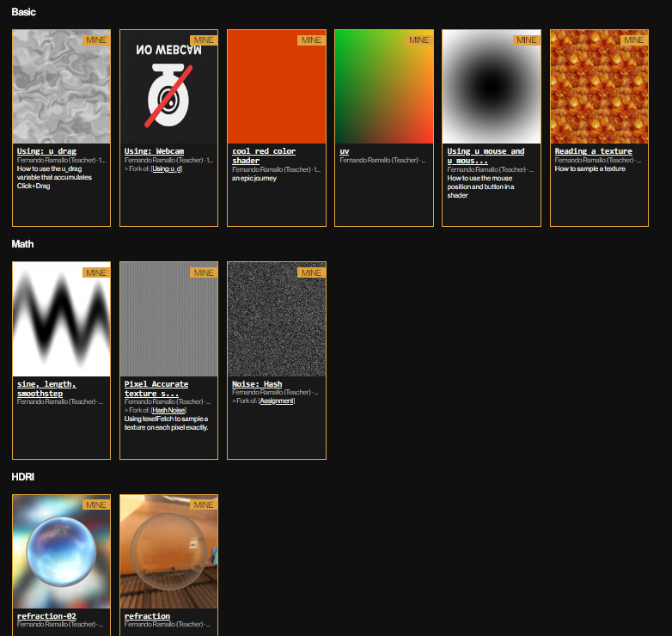
Task: Open 'refraction' title link
Action: click(148, 616)
